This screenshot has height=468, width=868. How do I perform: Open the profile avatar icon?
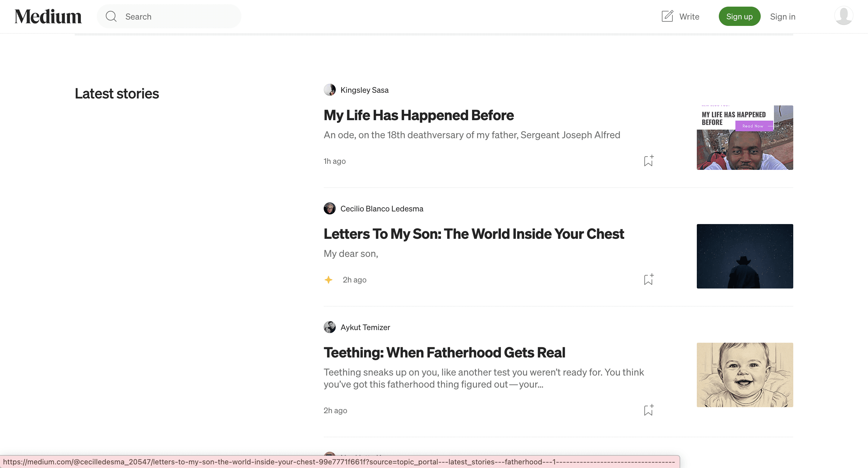pos(844,15)
